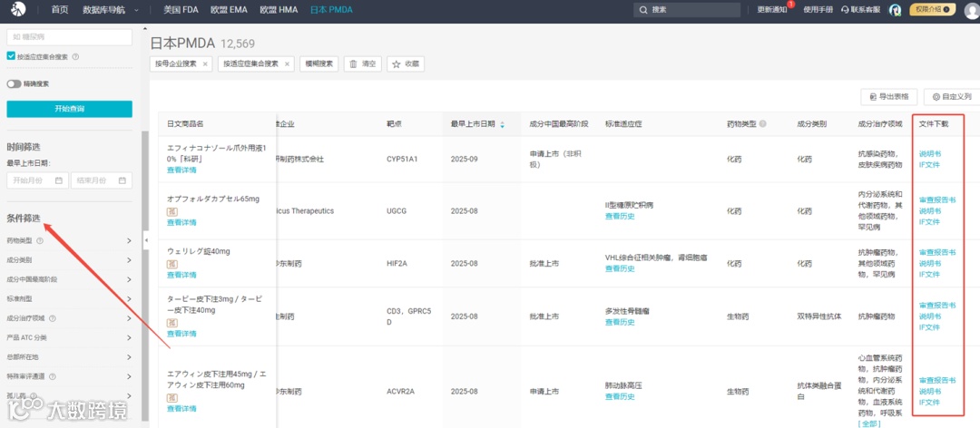Open 查看历史 under II型糖原贮积病
980x428 pixels.
[620, 216]
